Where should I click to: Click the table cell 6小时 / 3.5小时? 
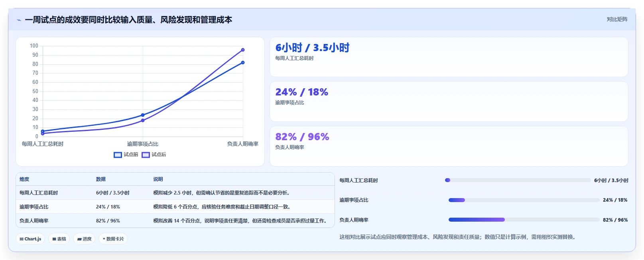(113, 193)
